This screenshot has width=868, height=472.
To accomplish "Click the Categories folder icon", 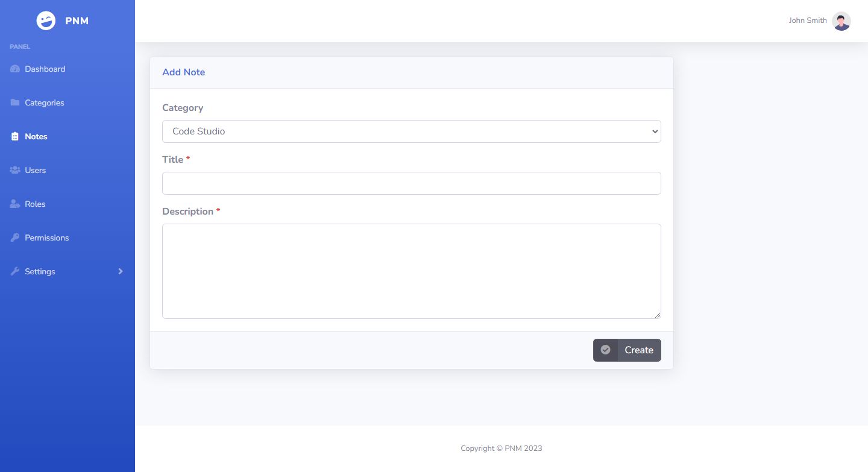I will tap(15, 103).
